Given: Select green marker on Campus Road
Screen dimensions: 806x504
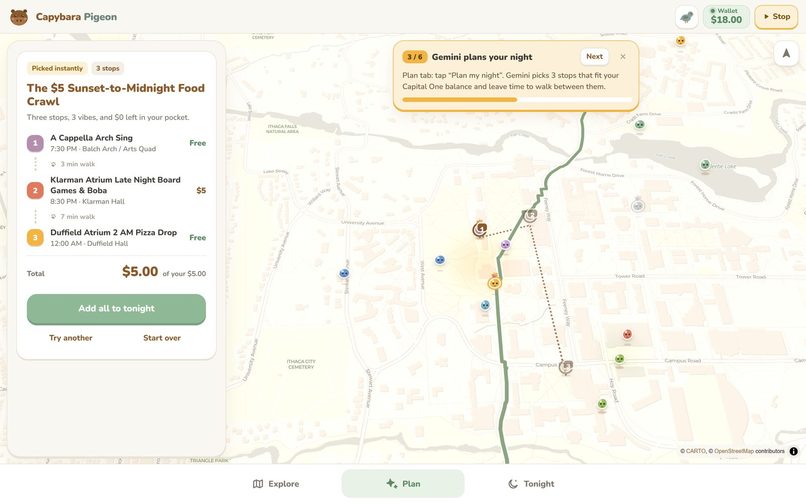Looking at the screenshot, I should click(619, 359).
